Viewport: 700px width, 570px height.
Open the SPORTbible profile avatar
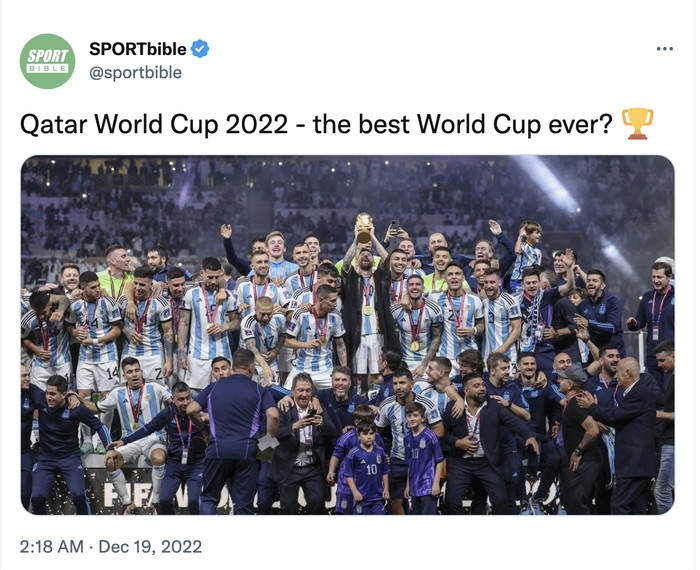click(47, 61)
